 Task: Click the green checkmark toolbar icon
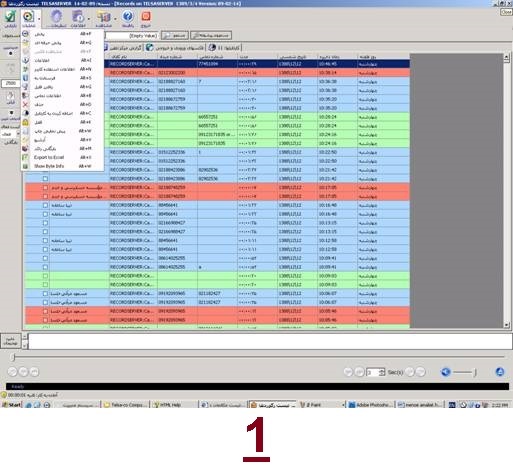[x=10, y=16]
